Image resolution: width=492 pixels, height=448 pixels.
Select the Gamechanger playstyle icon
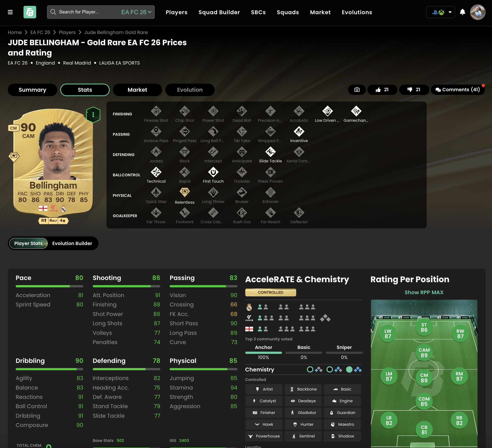356,111
